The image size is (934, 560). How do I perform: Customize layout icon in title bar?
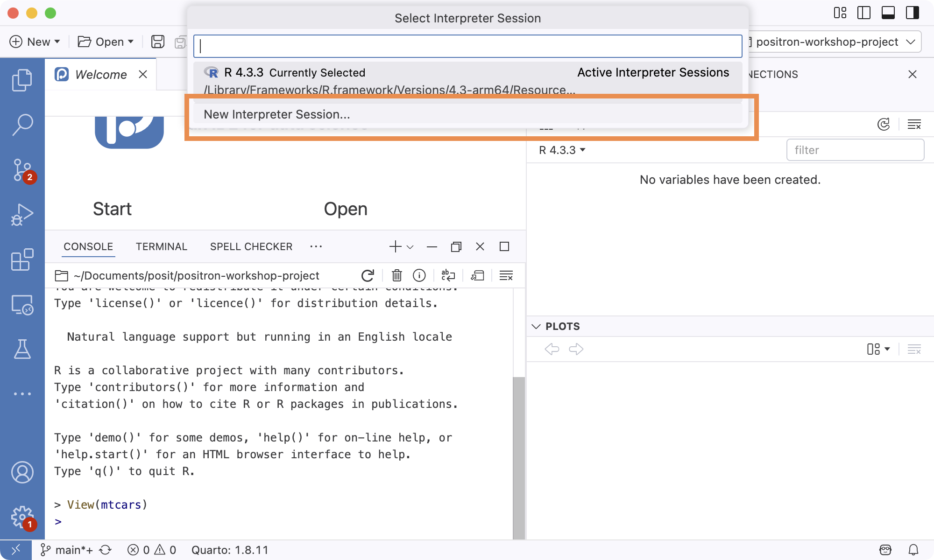coord(840,13)
